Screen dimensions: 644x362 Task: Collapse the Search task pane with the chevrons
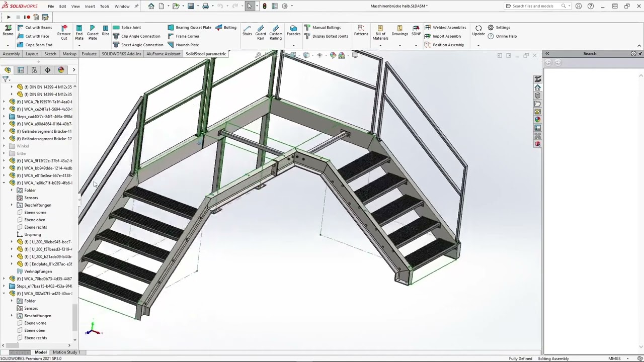coord(547,54)
